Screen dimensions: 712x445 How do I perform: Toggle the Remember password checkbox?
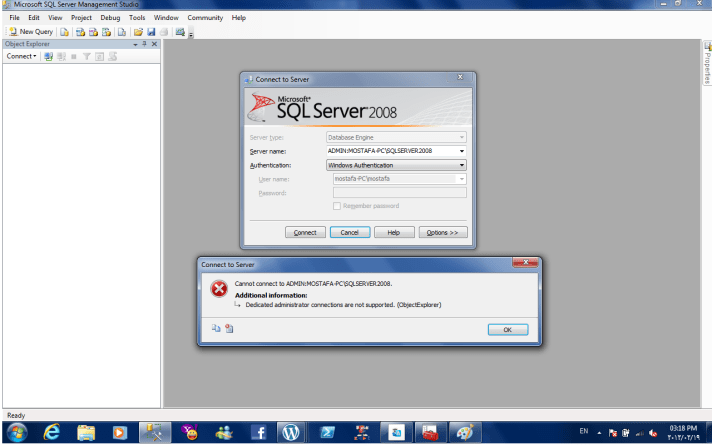337,206
